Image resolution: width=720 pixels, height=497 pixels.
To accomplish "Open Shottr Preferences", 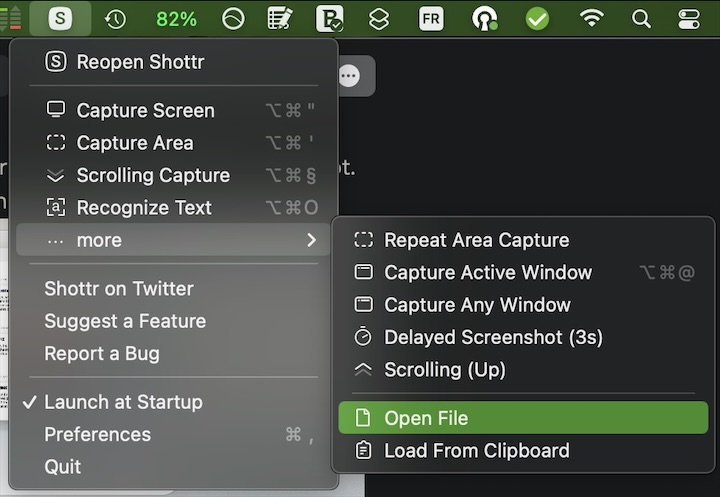I will coord(98,434).
